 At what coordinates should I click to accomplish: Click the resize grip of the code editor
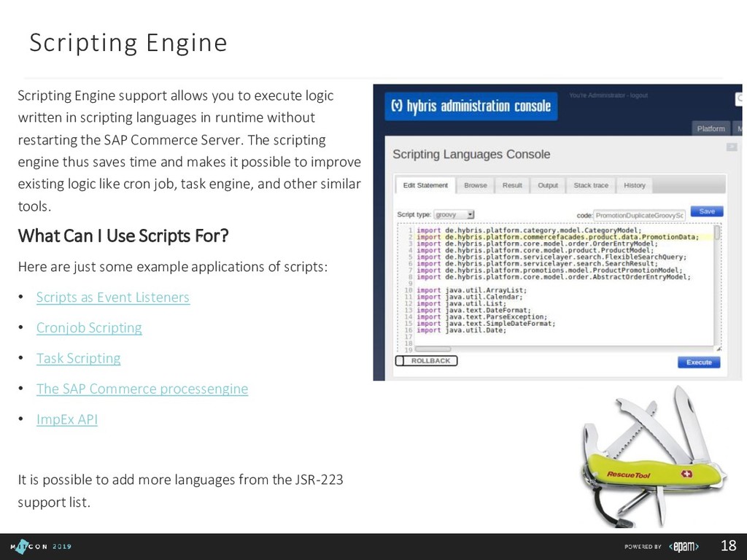(x=719, y=349)
